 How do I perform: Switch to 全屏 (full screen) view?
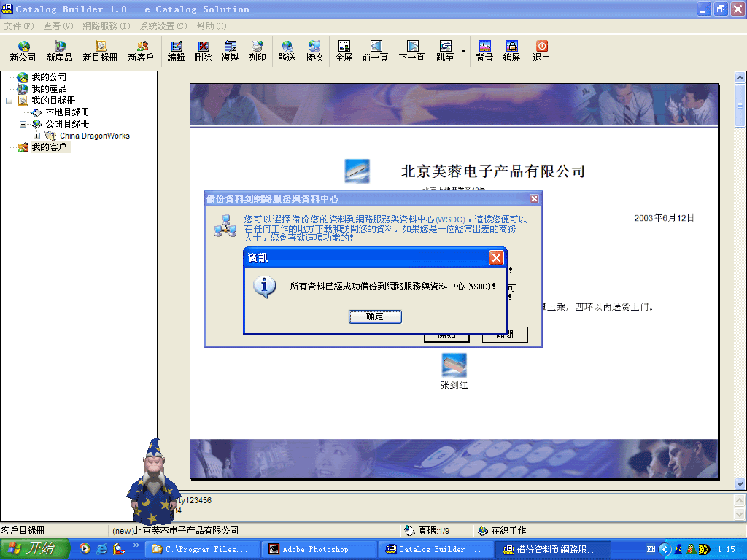(x=344, y=51)
